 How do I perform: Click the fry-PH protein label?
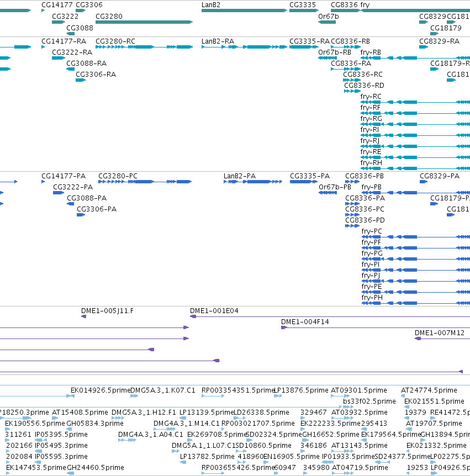[372, 298]
